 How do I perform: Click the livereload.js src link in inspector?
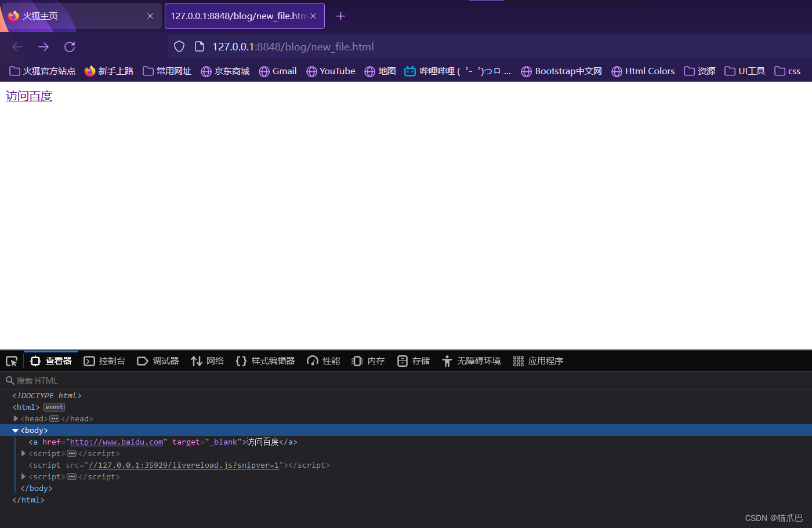pos(184,465)
